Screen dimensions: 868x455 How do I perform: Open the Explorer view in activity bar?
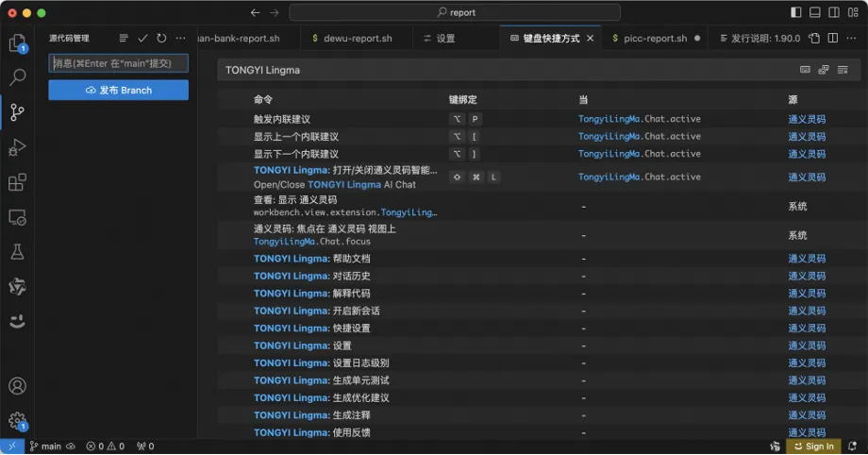click(x=17, y=42)
